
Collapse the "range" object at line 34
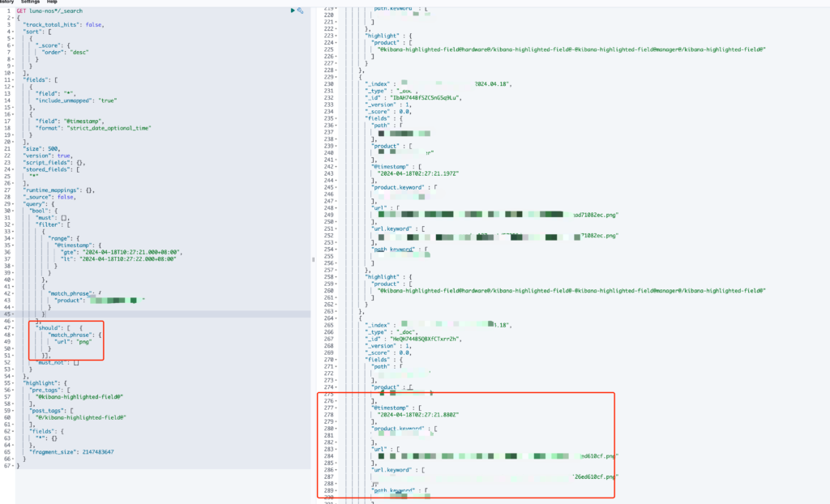[13, 238]
